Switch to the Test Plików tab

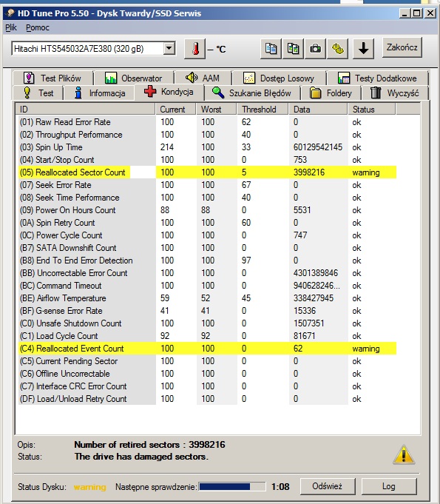[x=53, y=78]
